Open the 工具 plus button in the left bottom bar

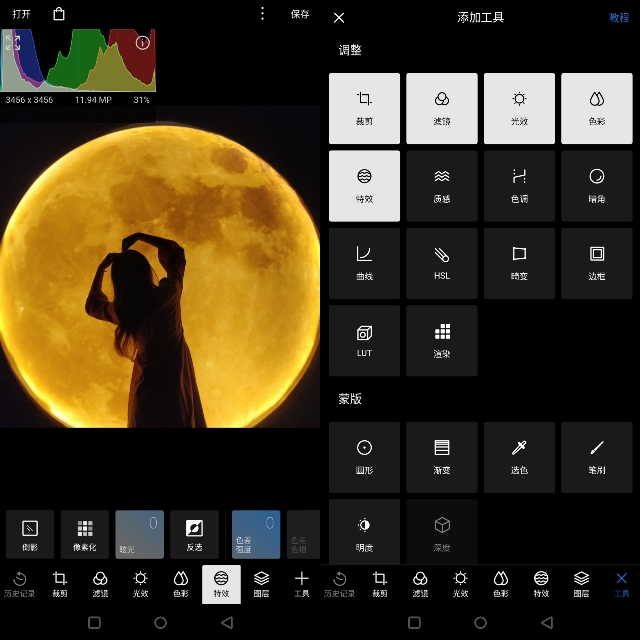tap(302, 584)
